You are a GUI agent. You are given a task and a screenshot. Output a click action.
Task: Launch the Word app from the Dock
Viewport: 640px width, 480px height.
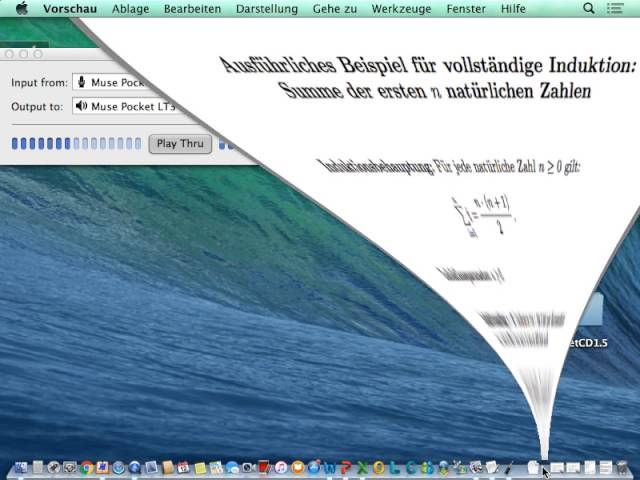(x=330, y=467)
